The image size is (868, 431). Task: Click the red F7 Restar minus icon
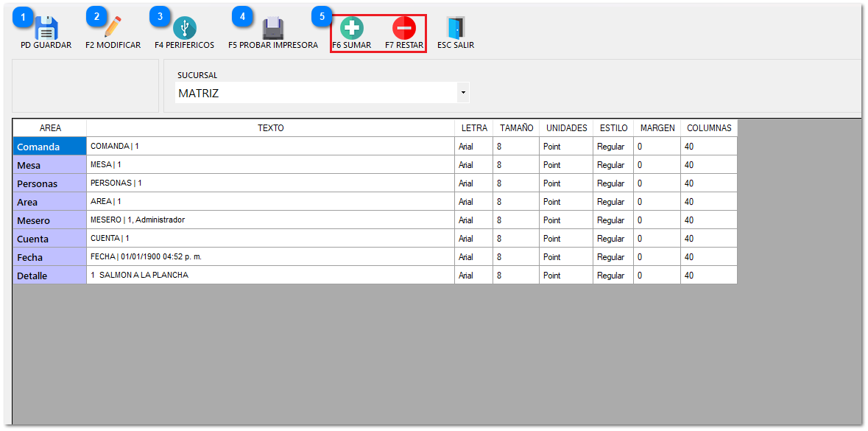(404, 28)
